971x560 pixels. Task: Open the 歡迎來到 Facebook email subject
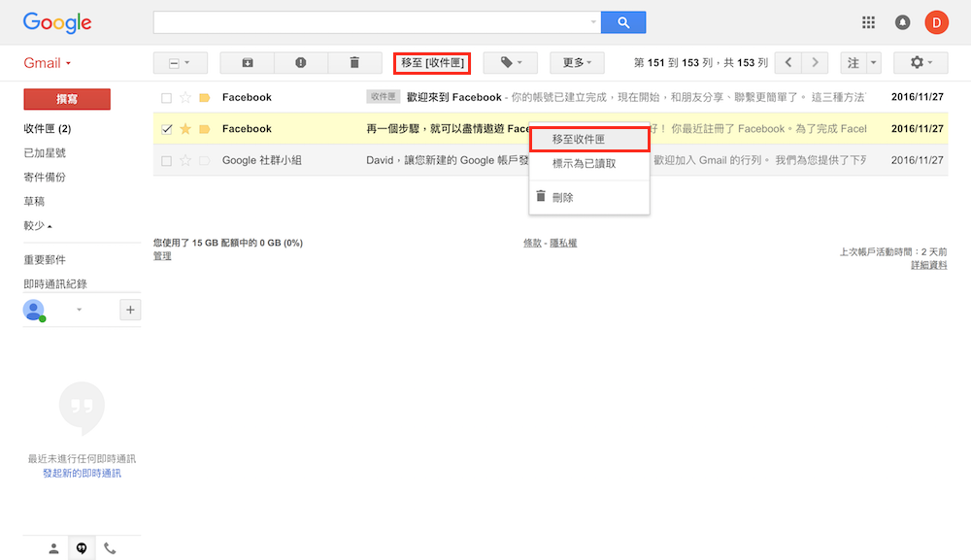pyautogui.click(x=453, y=97)
